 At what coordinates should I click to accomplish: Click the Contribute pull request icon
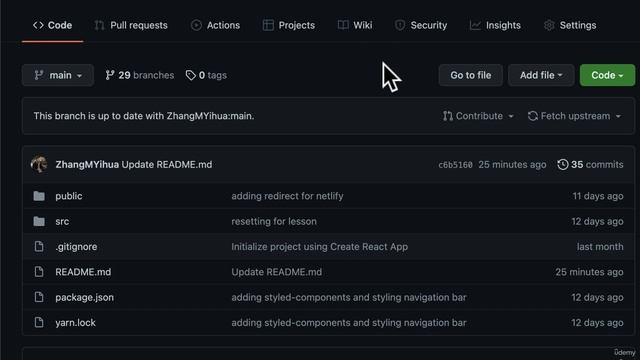click(x=448, y=116)
